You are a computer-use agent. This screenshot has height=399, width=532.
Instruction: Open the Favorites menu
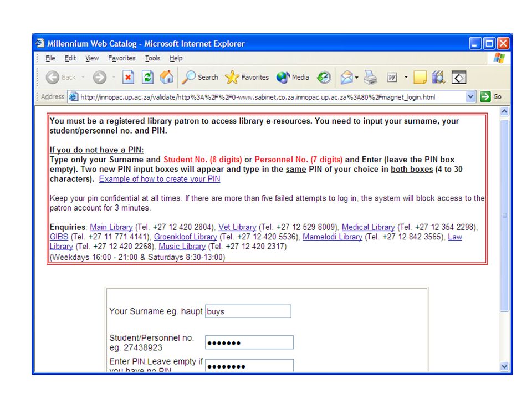pyautogui.click(x=122, y=58)
